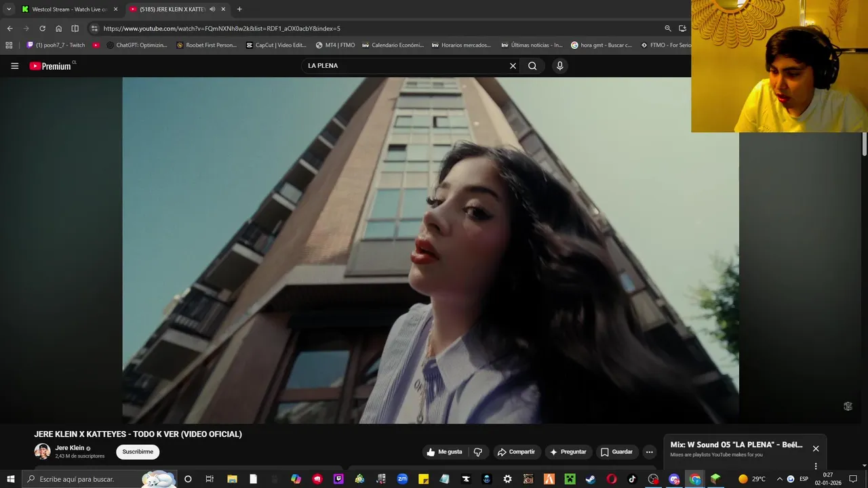Screen dimensions: 868x488
Task: Open a new browser tab
Action: click(x=239, y=9)
